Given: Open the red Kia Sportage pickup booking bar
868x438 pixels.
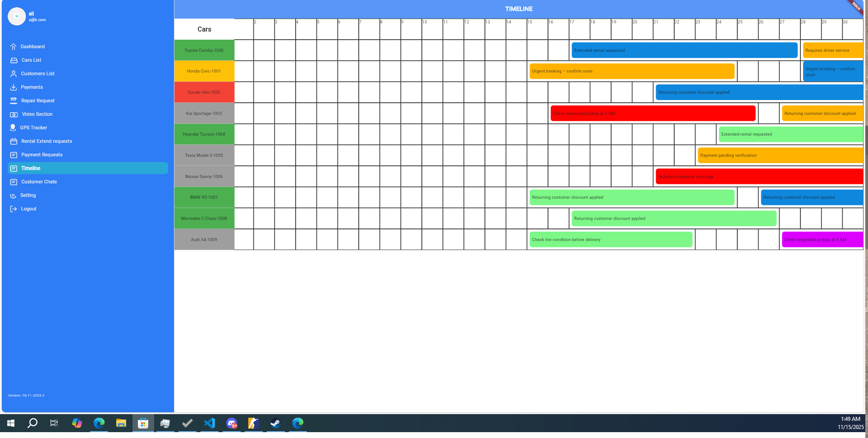Looking at the screenshot, I should coord(653,114).
